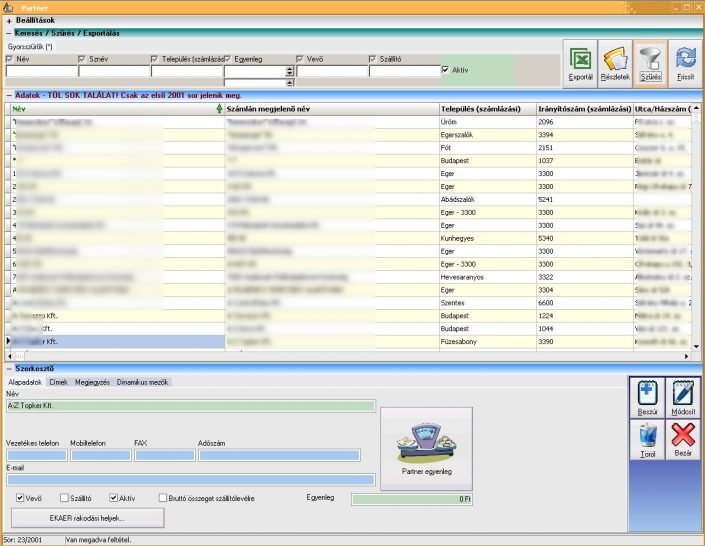Viewport: 705px width, 546px height.
Task: Open the Dinamikus mezők tab
Action: 143,382
